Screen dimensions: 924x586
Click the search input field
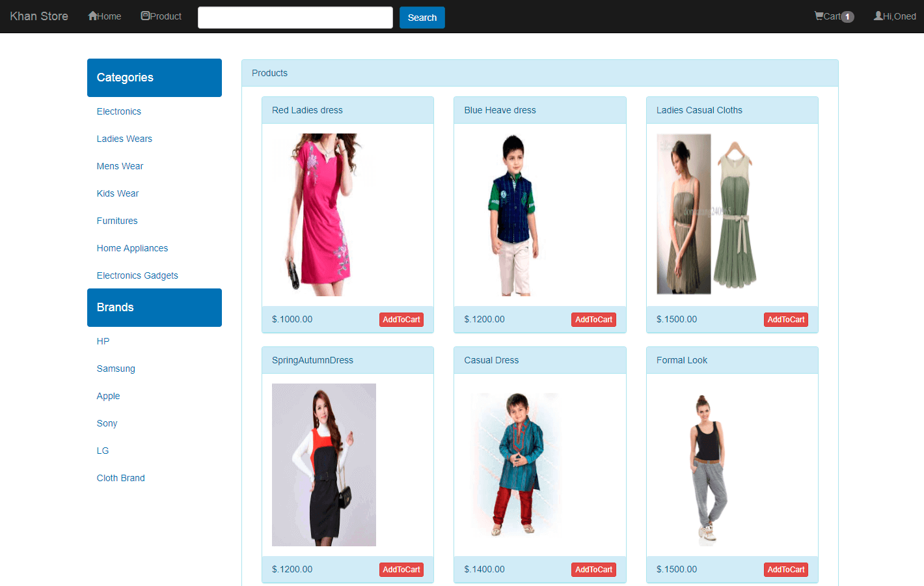click(x=295, y=18)
